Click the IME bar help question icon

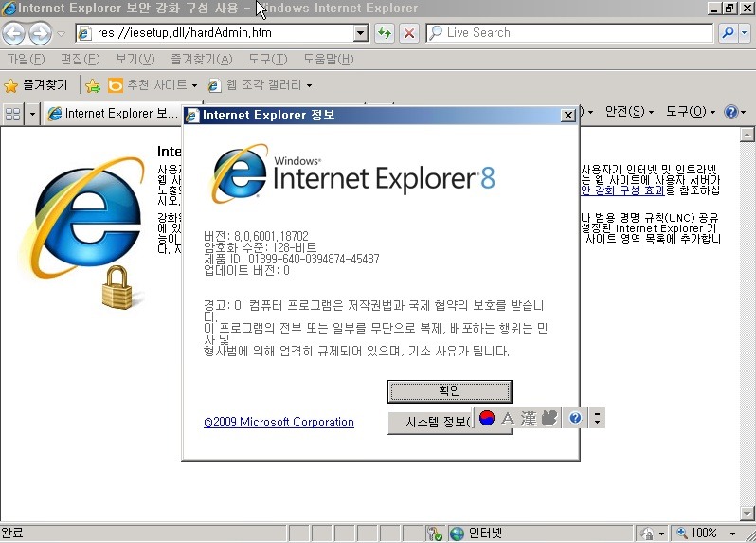(575, 418)
